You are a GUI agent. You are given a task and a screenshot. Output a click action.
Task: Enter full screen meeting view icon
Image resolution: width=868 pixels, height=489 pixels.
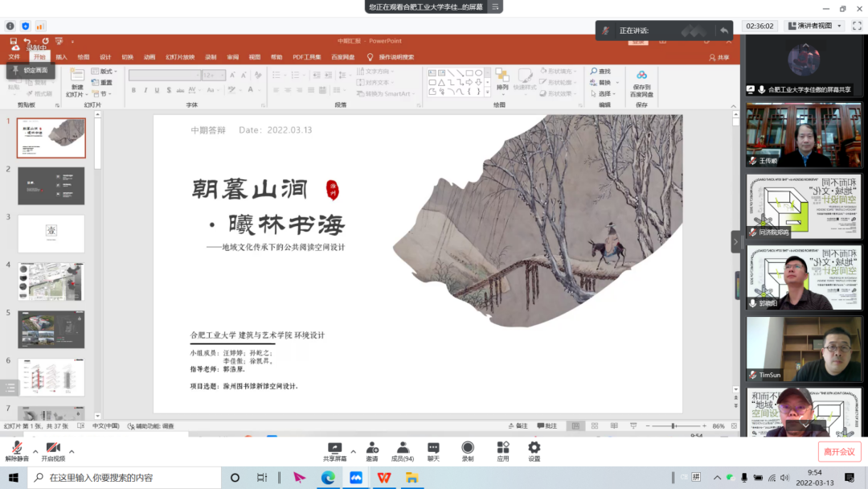click(857, 26)
